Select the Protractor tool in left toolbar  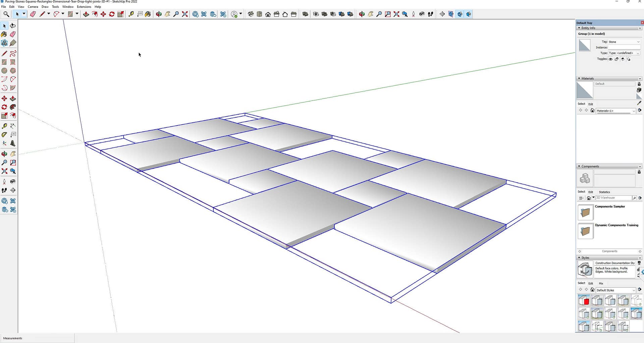(4, 134)
